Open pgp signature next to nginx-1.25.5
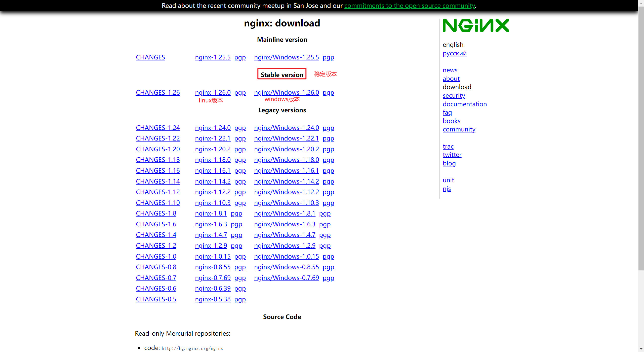This screenshot has width=644, height=352. click(240, 57)
